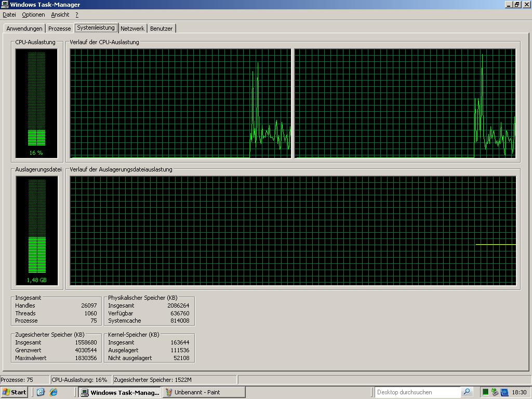532x399 pixels.
Task: Click the Task-Manager title bar icon
Action: [x=5, y=4]
